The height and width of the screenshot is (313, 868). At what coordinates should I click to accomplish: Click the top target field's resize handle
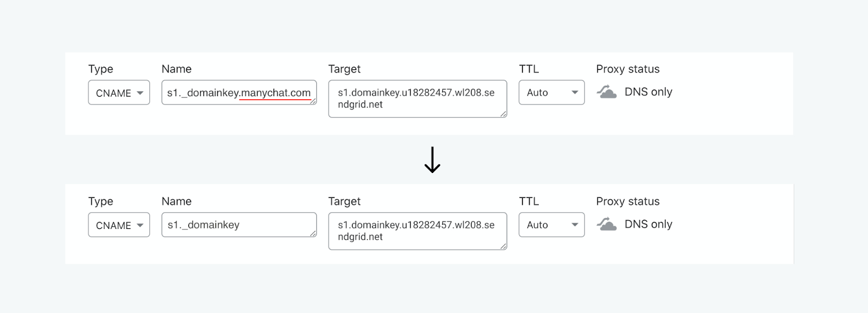click(x=503, y=114)
